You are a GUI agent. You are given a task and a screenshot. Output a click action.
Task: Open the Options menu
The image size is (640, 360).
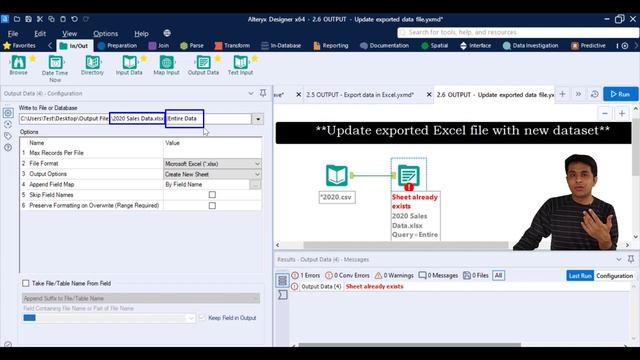[x=105, y=33]
